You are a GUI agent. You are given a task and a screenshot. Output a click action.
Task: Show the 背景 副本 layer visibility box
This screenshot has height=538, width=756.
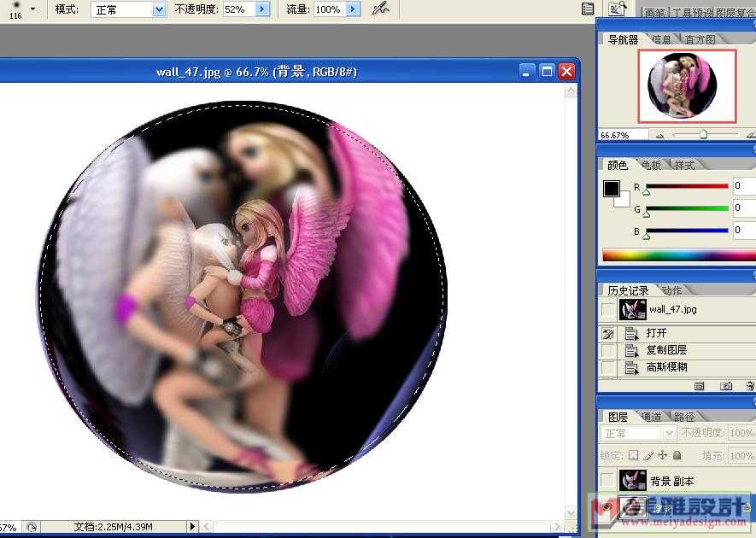[x=607, y=480]
